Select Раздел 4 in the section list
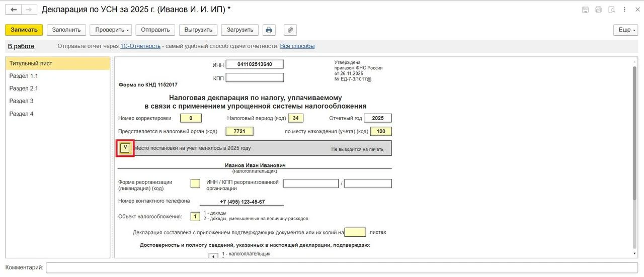This screenshot has height=277, width=644. point(58,114)
